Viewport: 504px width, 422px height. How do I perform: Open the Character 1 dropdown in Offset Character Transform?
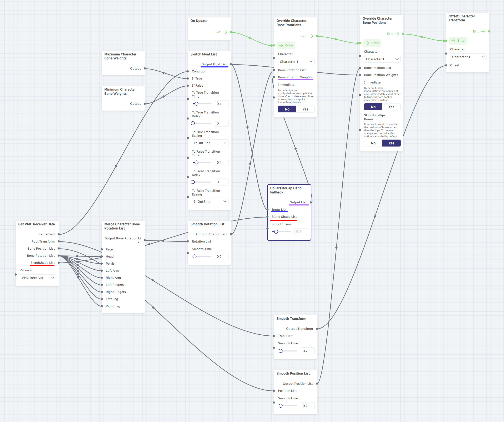[x=468, y=57]
